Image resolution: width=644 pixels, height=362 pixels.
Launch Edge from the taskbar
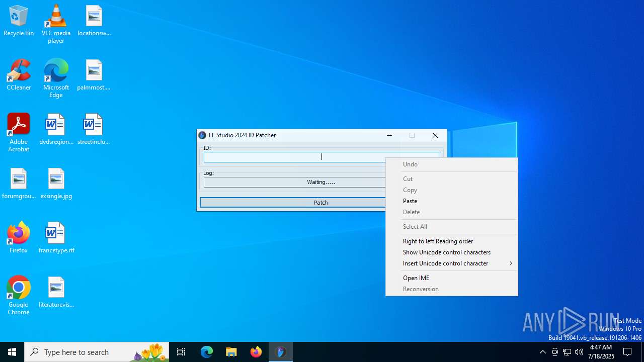[x=207, y=352]
